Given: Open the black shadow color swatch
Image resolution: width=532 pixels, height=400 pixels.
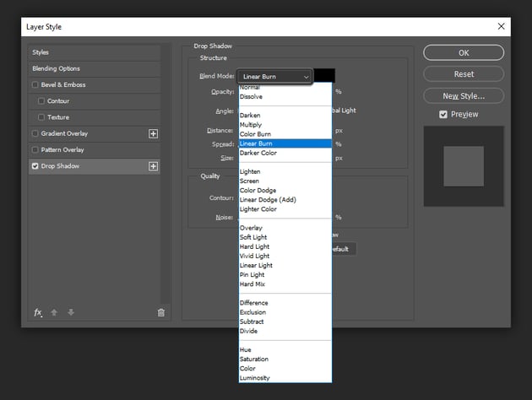Looking at the screenshot, I should coord(325,76).
